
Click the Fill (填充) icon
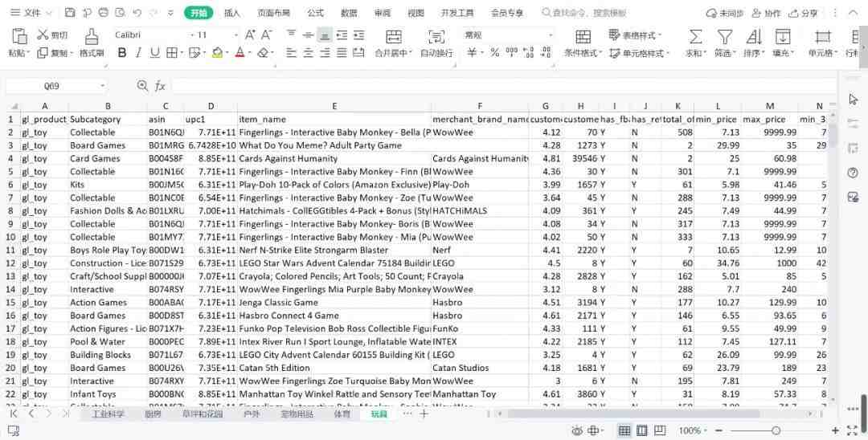coord(782,37)
